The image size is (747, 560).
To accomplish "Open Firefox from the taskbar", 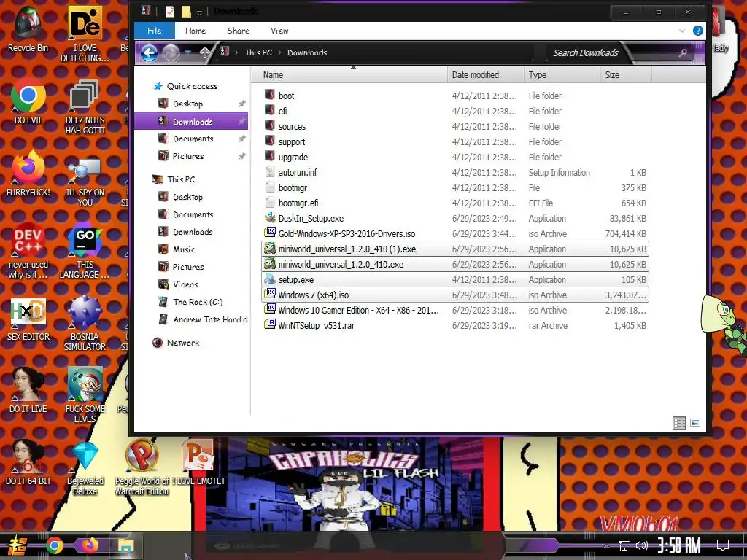I will pyautogui.click(x=90, y=545).
